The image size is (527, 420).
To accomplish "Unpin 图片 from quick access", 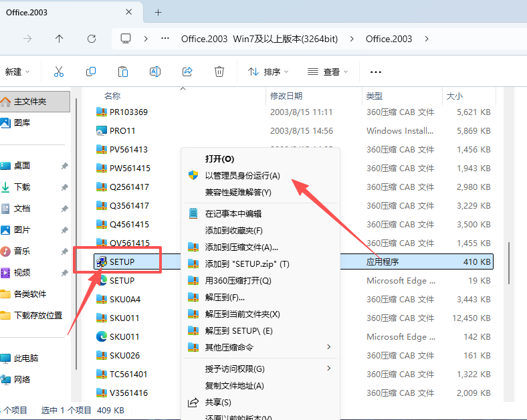I will pos(64,230).
